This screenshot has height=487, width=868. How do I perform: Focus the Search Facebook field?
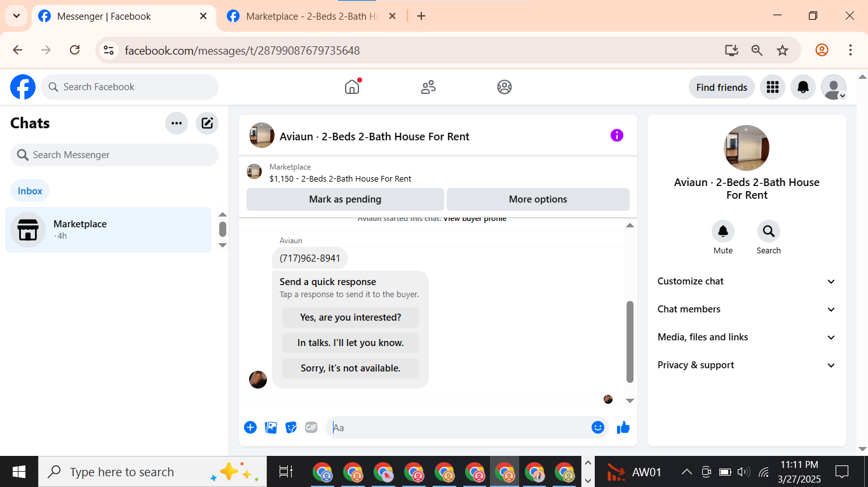[x=130, y=87]
